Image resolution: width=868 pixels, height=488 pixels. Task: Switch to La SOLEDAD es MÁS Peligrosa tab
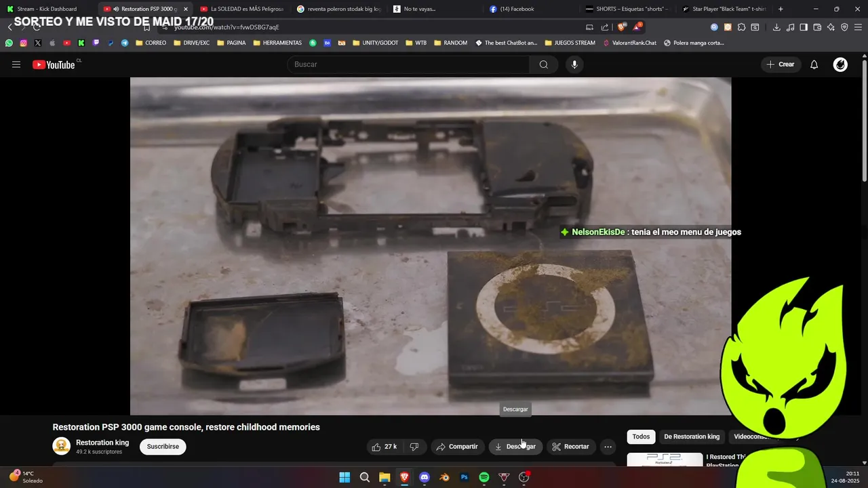[x=242, y=9]
